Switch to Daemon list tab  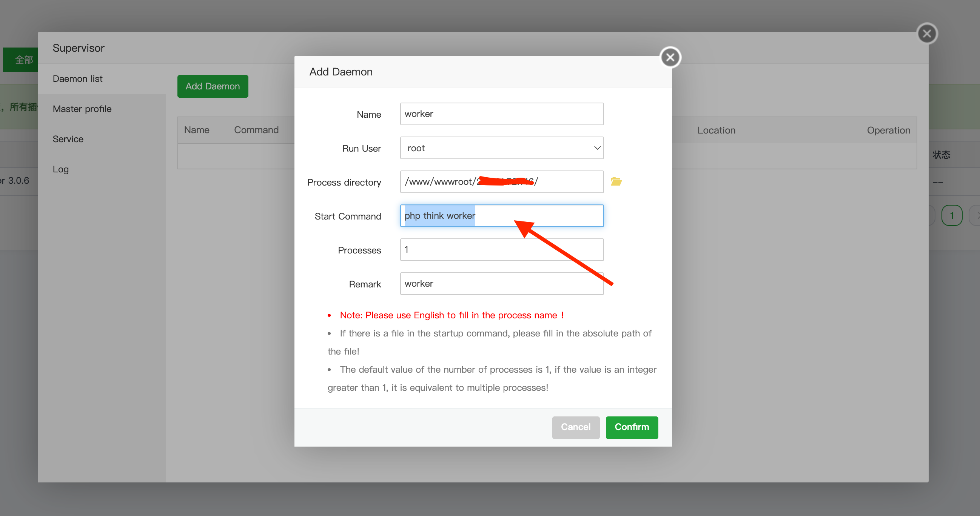click(x=78, y=79)
